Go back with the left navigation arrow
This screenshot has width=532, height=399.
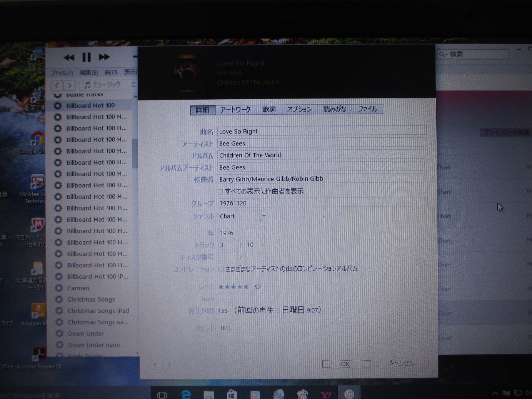57,85
